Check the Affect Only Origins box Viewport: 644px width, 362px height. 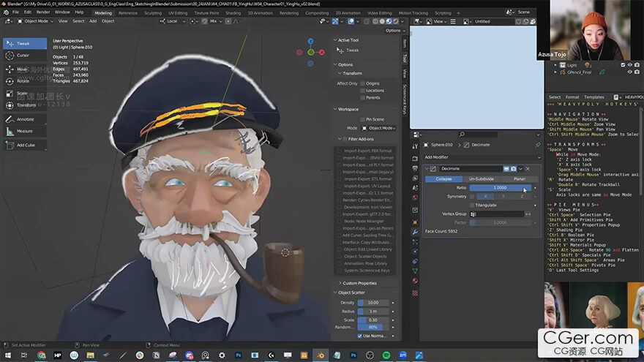(x=362, y=83)
